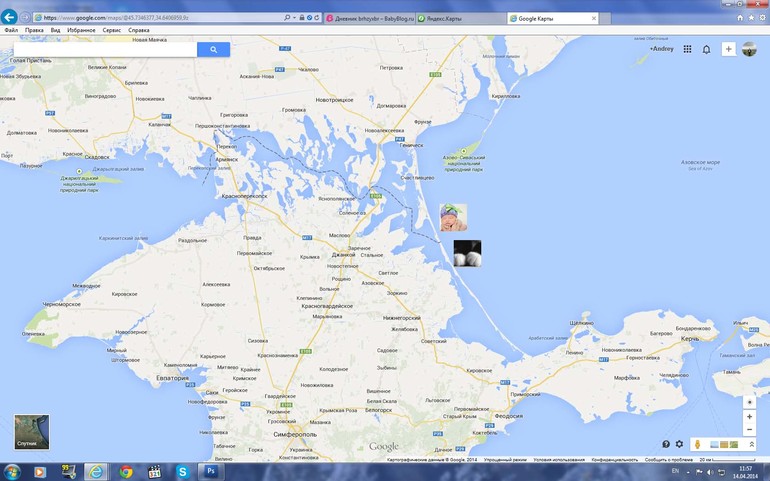
Task: Click into the Google Maps search field
Action: click(x=105, y=50)
